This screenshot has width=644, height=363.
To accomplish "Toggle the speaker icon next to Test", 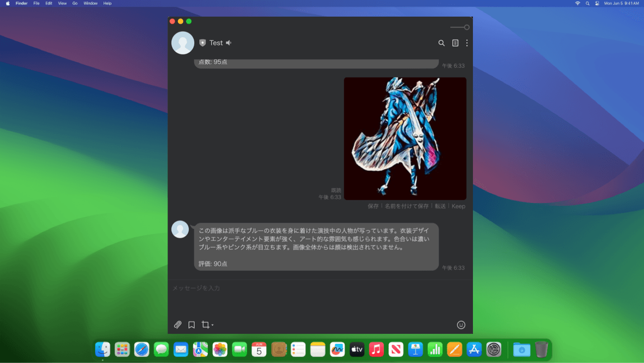I will [228, 43].
